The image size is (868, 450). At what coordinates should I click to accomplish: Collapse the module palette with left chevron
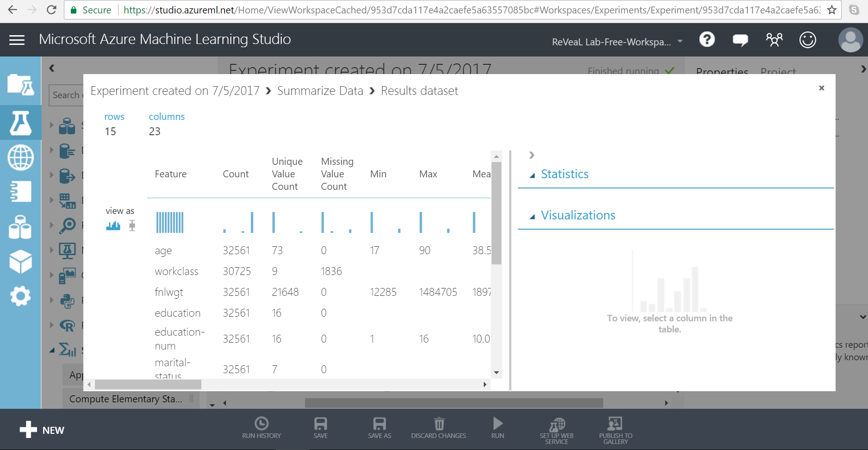(52, 68)
